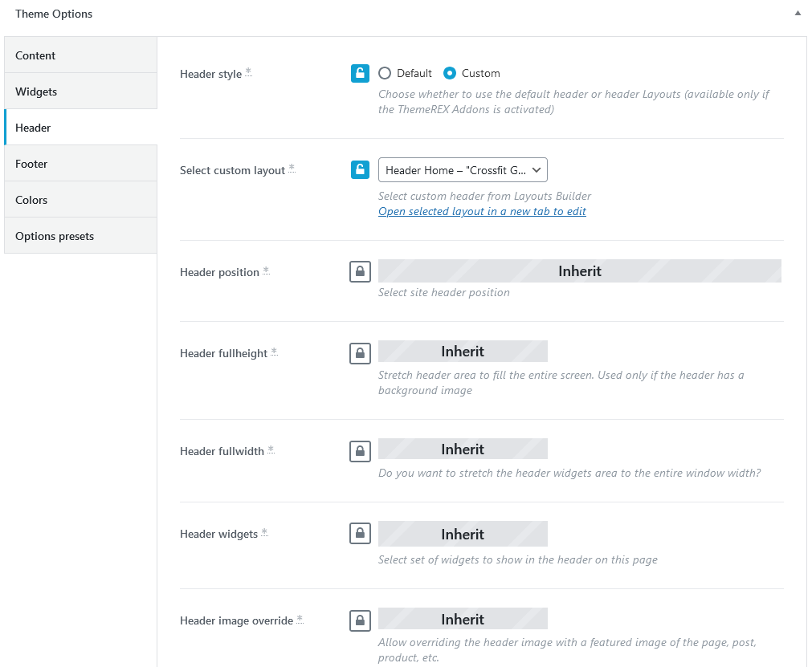This screenshot has height=667, width=812.
Task: Toggle the unlocked icon beside Select custom layout
Action: coord(360,169)
